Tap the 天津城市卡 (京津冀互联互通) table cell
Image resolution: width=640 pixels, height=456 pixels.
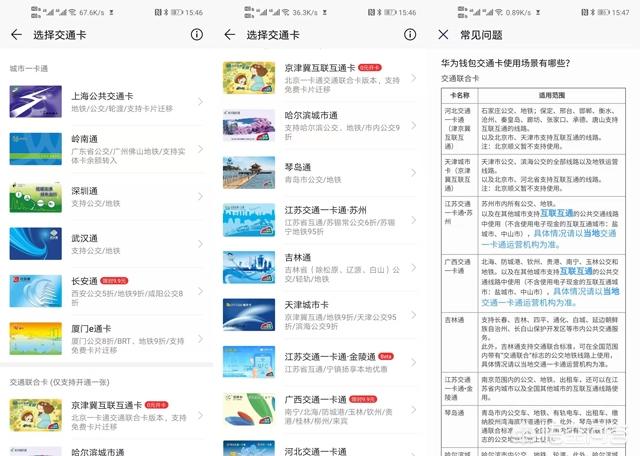pos(458,175)
